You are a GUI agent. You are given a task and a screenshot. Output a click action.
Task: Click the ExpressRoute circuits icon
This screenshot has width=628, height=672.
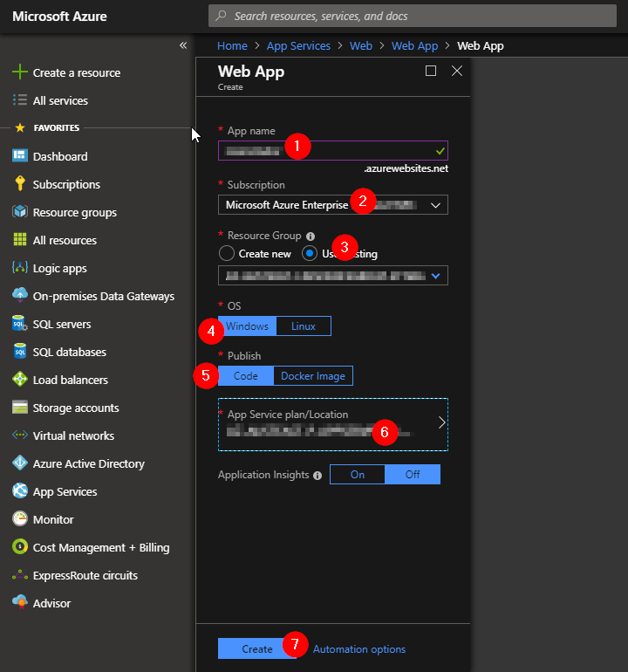pyautogui.click(x=20, y=575)
